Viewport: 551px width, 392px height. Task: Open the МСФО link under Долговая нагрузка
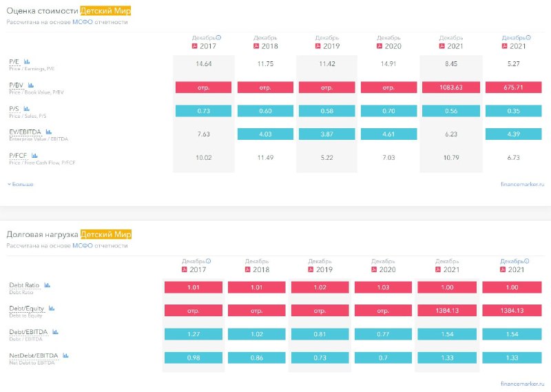83,245
